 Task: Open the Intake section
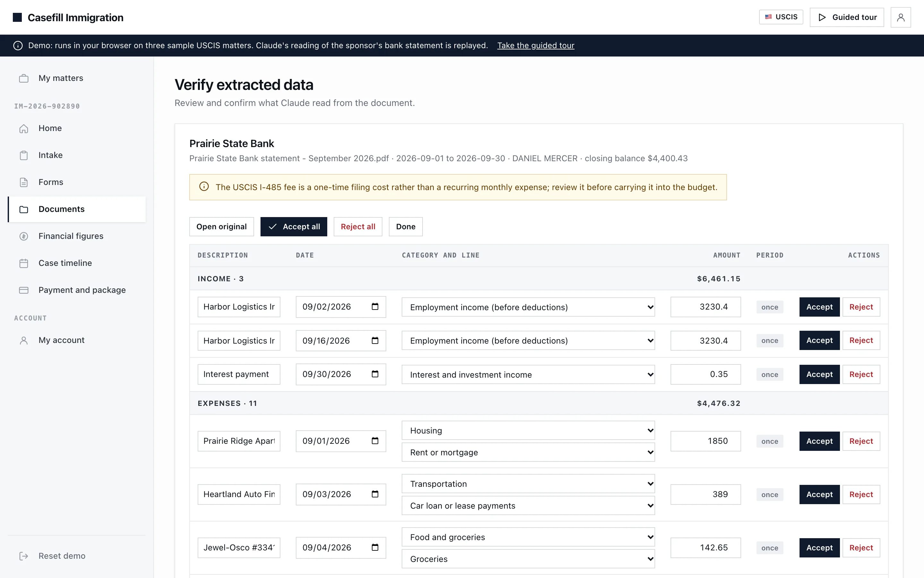tap(77, 155)
